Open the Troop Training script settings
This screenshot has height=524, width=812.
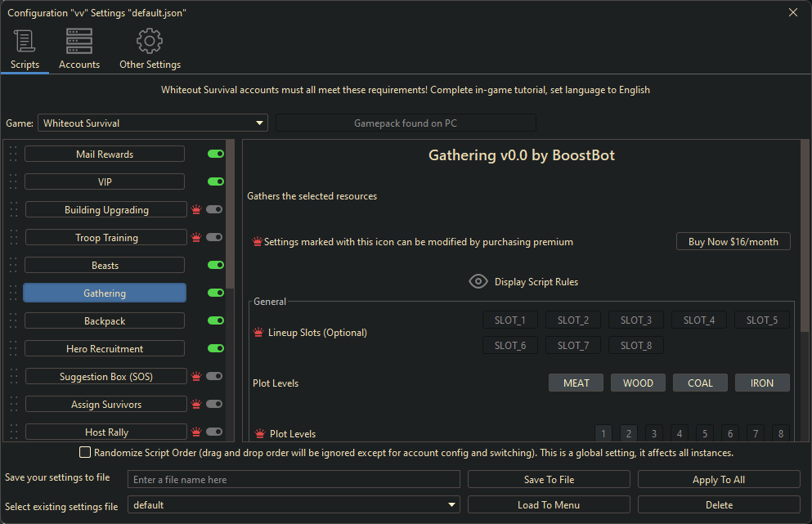(106, 237)
